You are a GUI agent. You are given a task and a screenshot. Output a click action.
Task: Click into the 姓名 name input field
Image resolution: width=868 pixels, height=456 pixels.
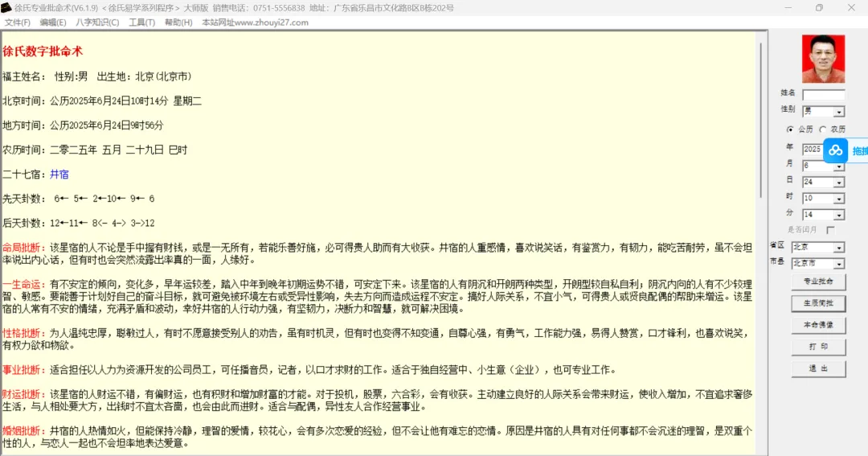823,95
